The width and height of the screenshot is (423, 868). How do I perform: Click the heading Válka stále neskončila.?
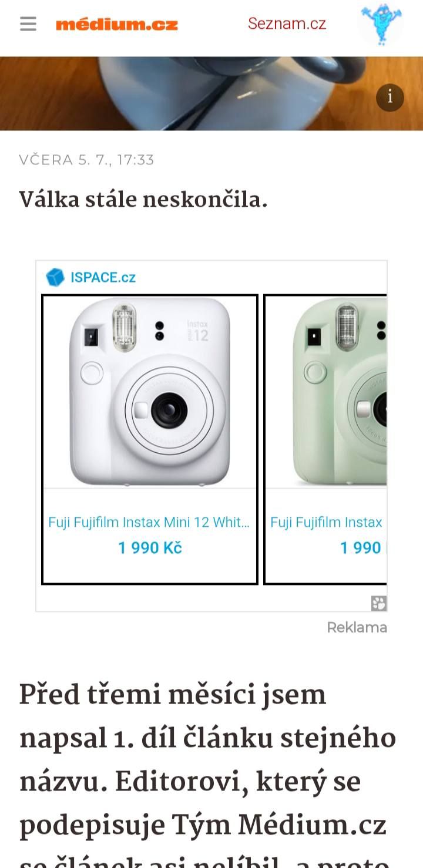point(143,200)
